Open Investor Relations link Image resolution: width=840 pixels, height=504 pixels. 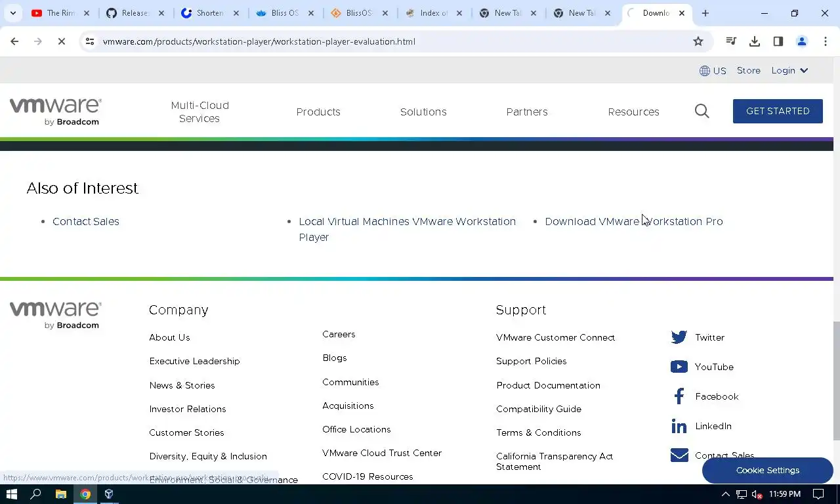click(x=188, y=409)
